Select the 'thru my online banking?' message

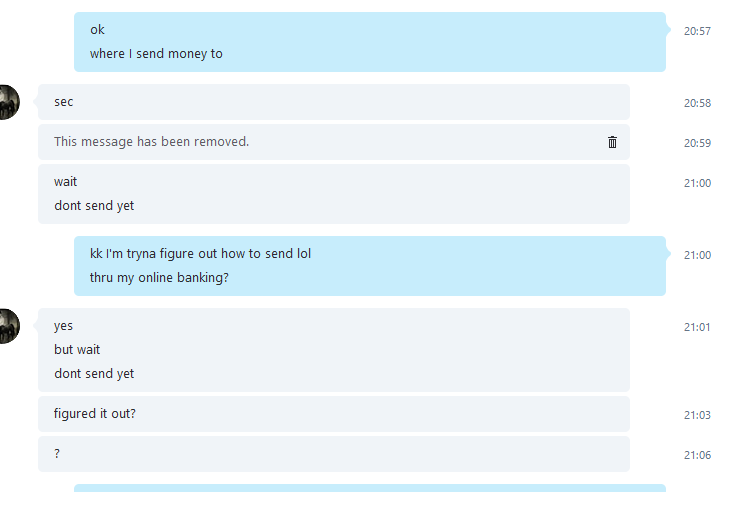pyautogui.click(x=159, y=278)
